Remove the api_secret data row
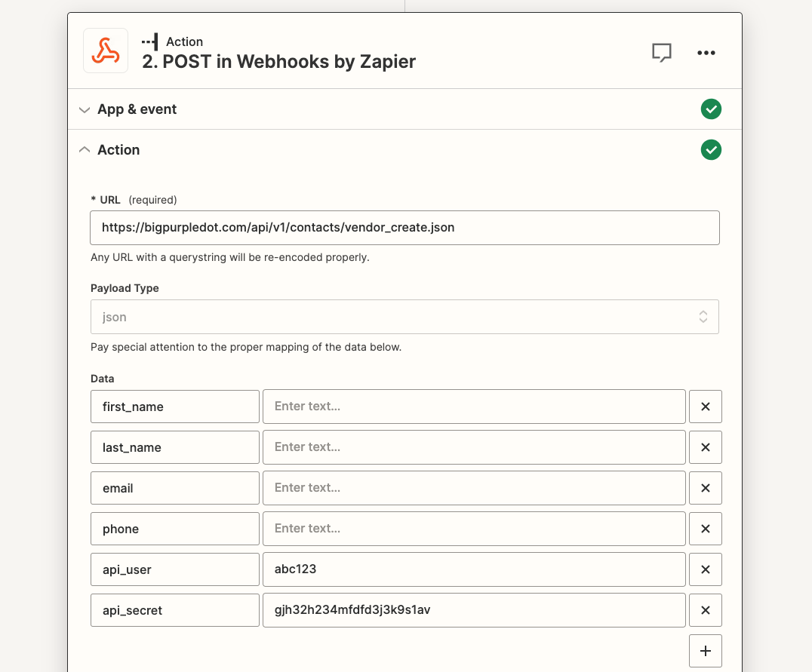812x672 pixels. [x=706, y=610]
